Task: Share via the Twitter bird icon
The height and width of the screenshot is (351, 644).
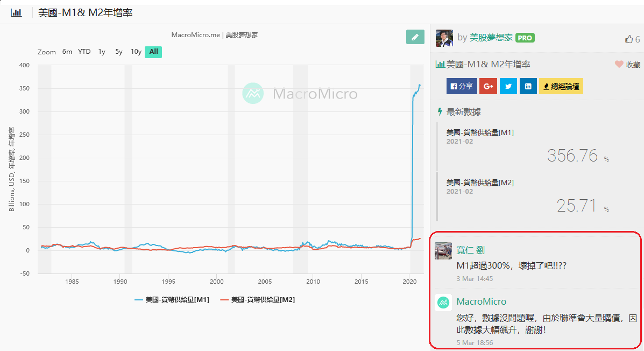Action: (508, 86)
